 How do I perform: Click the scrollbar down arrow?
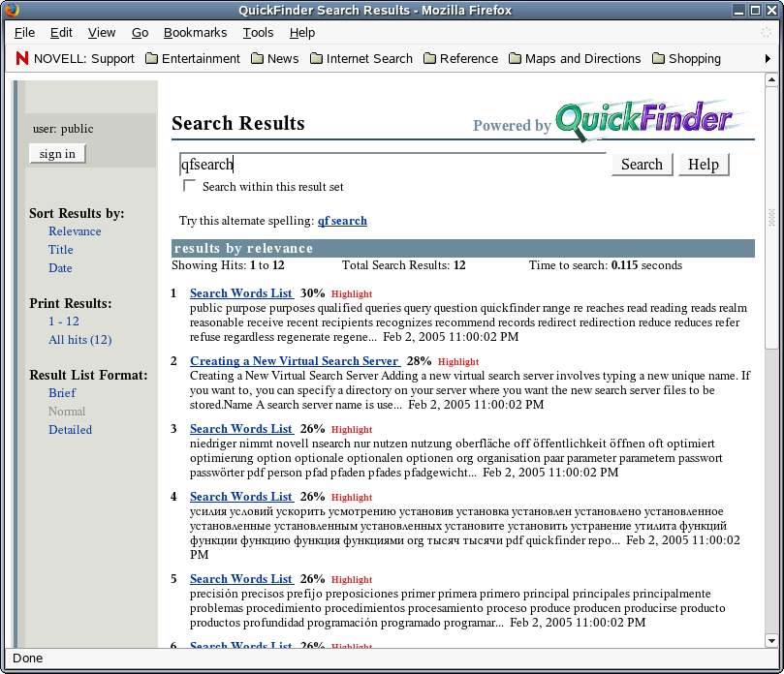click(771, 641)
